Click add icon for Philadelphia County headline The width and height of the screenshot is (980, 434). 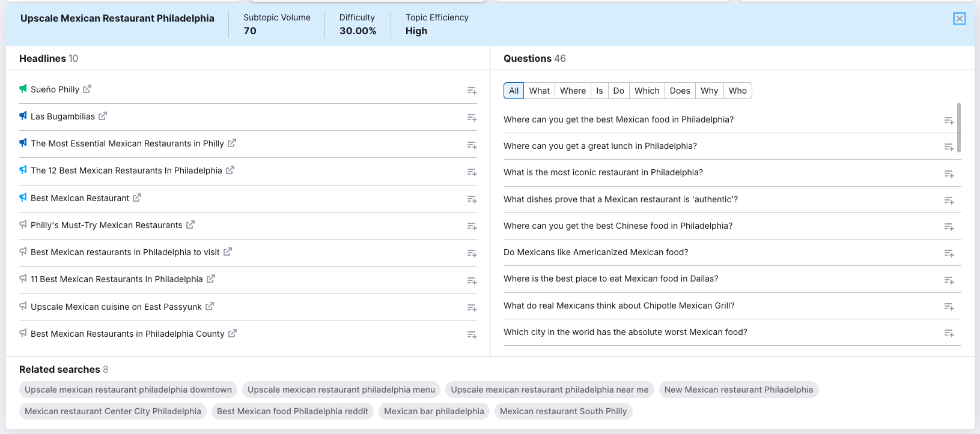click(472, 335)
